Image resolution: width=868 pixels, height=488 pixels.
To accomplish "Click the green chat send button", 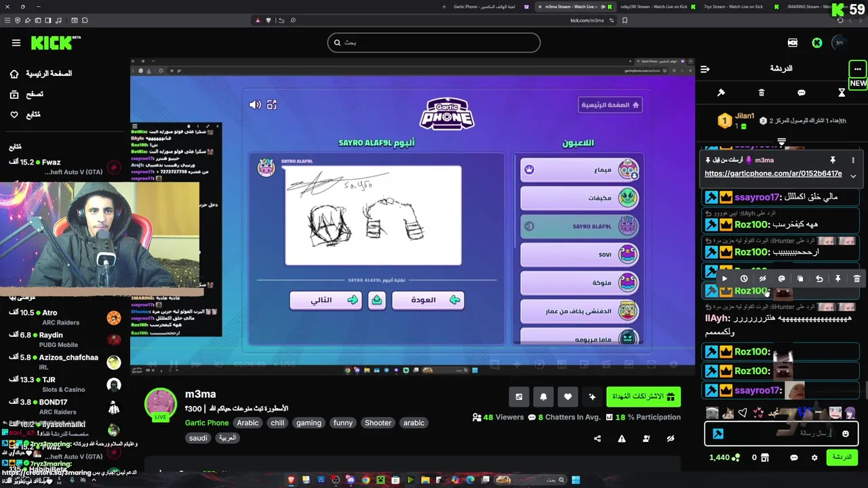I will click(842, 457).
